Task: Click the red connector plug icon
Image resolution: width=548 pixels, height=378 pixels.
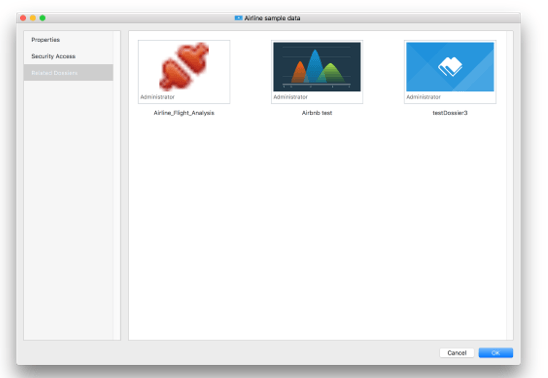Action: (184, 66)
